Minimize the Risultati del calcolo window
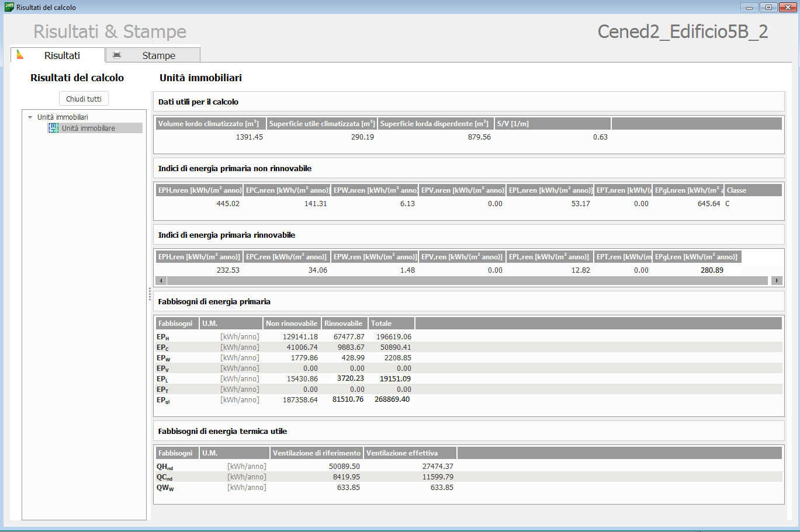 click(749, 8)
